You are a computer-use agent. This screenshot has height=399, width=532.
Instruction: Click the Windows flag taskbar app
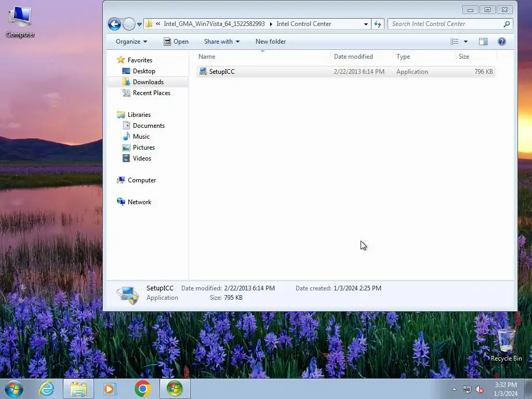coord(175,389)
